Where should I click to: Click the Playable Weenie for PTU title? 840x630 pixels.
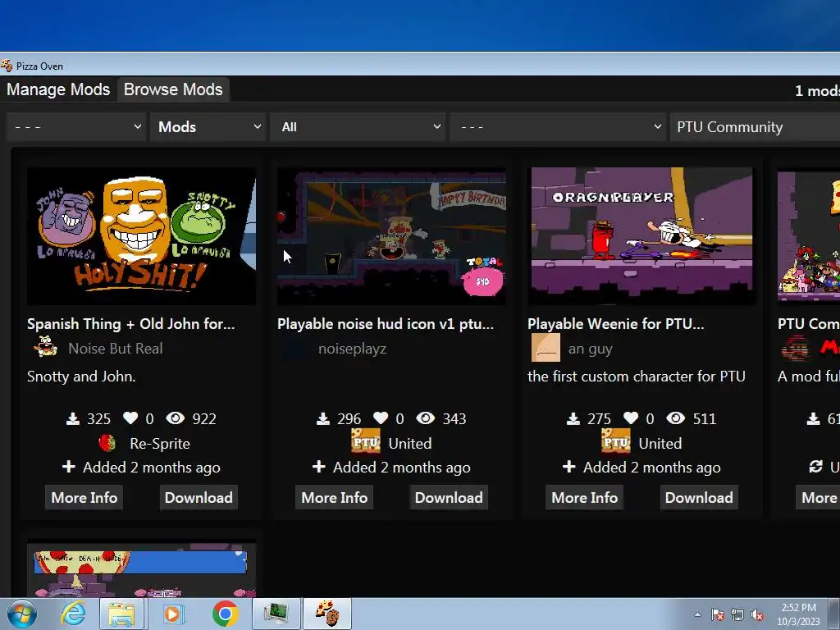click(x=616, y=324)
